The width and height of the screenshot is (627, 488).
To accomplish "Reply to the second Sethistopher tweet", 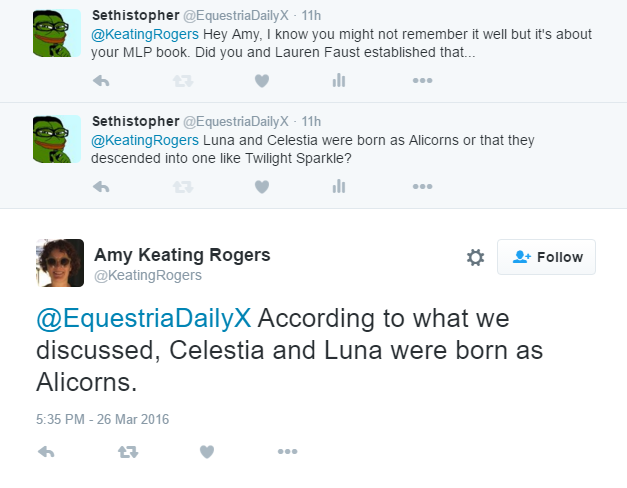I will point(101,186).
